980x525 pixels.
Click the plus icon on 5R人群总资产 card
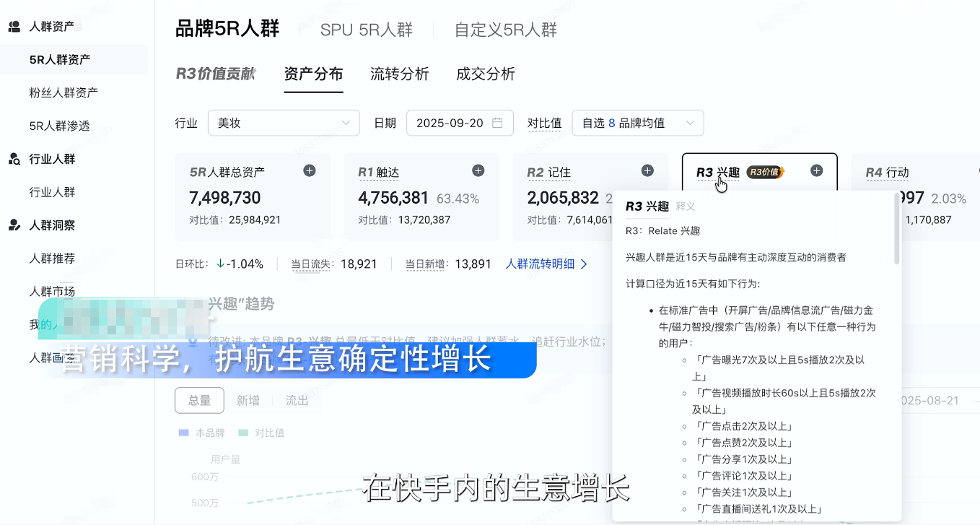pyautogui.click(x=309, y=170)
